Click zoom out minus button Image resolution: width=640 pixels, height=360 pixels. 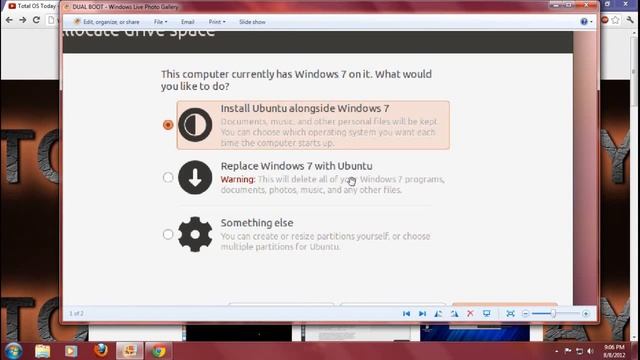(525, 313)
